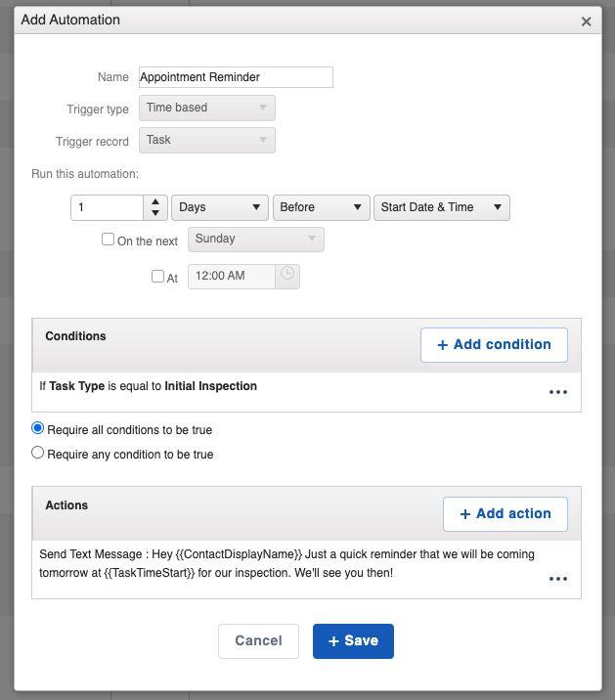Select 'Require all conditions to be true'
615x700 pixels.
pyautogui.click(x=38, y=428)
